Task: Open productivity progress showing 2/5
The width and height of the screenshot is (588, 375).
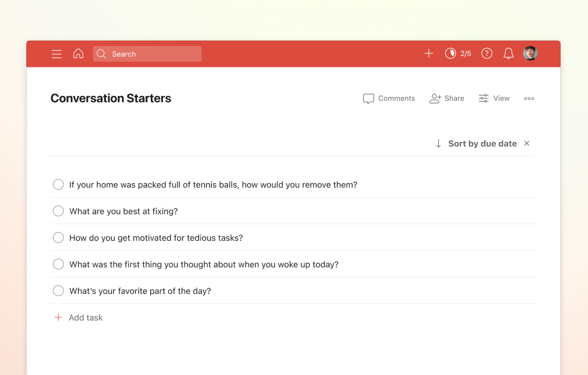Action: (458, 53)
